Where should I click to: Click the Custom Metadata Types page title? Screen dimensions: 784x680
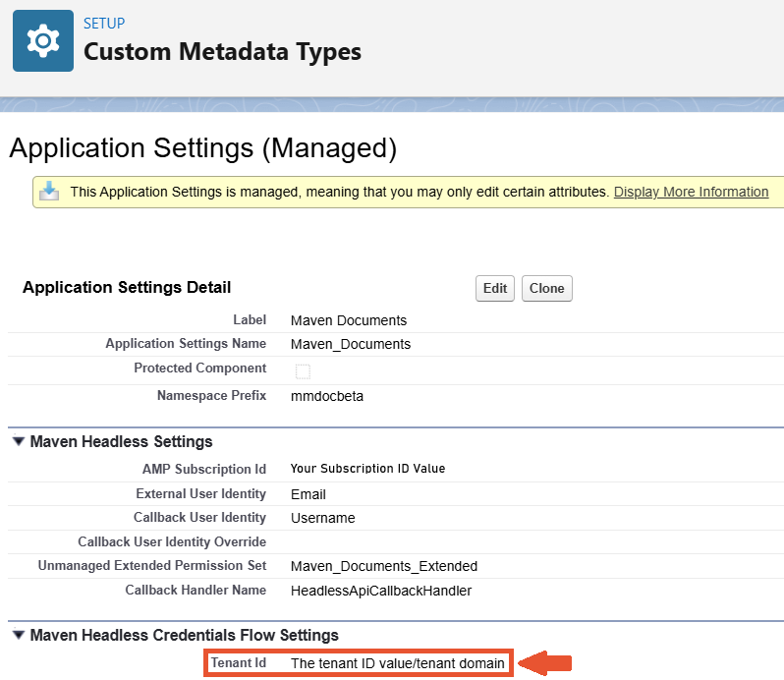tap(222, 52)
